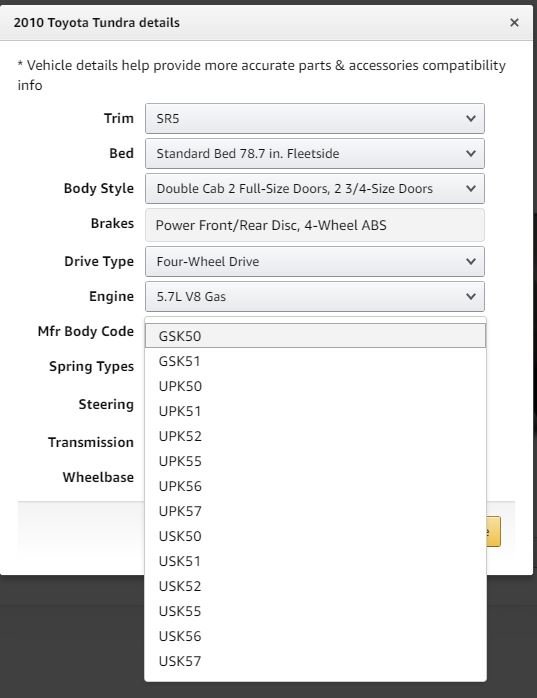Viewport: 537px width, 698px height.
Task: Select USK55 body code option
Action: pyautogui.click(x=315, y=611)
